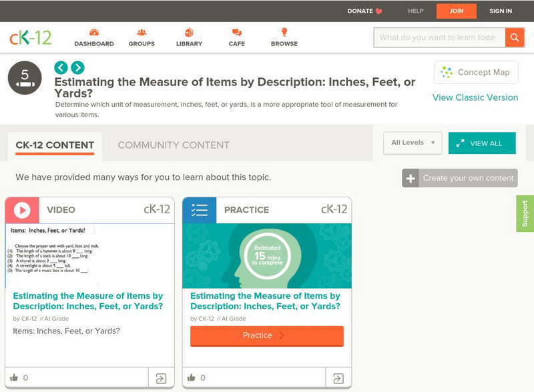Open the video preview thumbnail
This screenshot has height=392, width=534.
coord(90,256)
